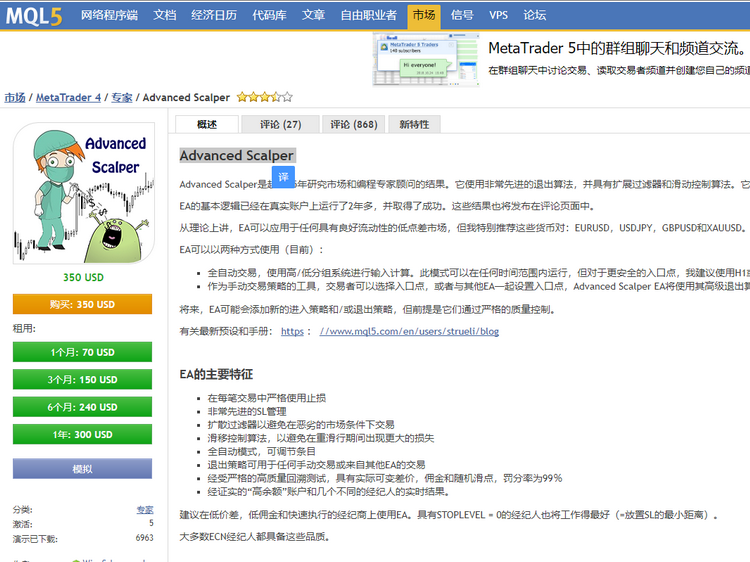Open 自由职业者 in the top menu
This screenshot has width=750, height=562.
click(368, 15)
